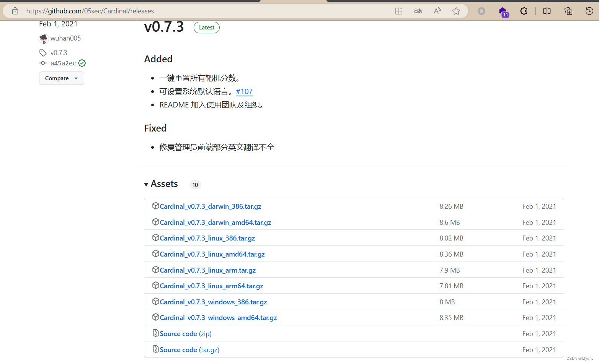Download Cardinal_v0.7.3_linux_arm.tar.gz
The width and height of the screenshot is (599, 364).
tap(207, 270)
